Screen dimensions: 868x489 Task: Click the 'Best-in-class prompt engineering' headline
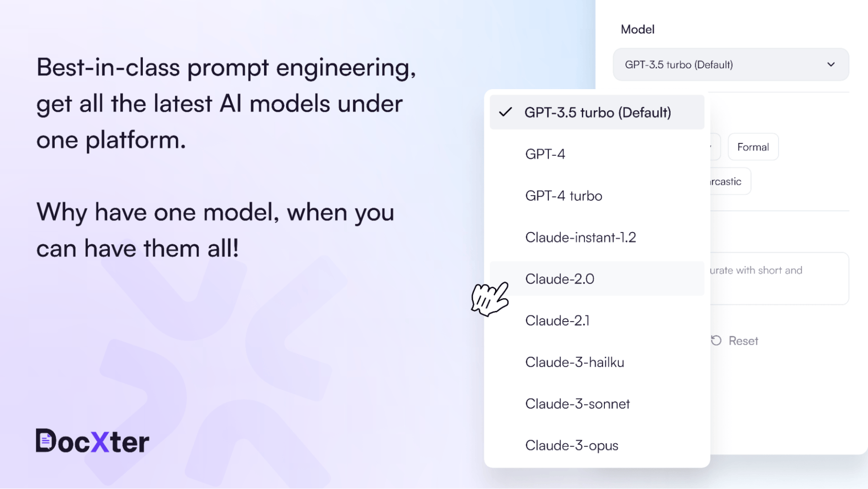coord(226,68)
